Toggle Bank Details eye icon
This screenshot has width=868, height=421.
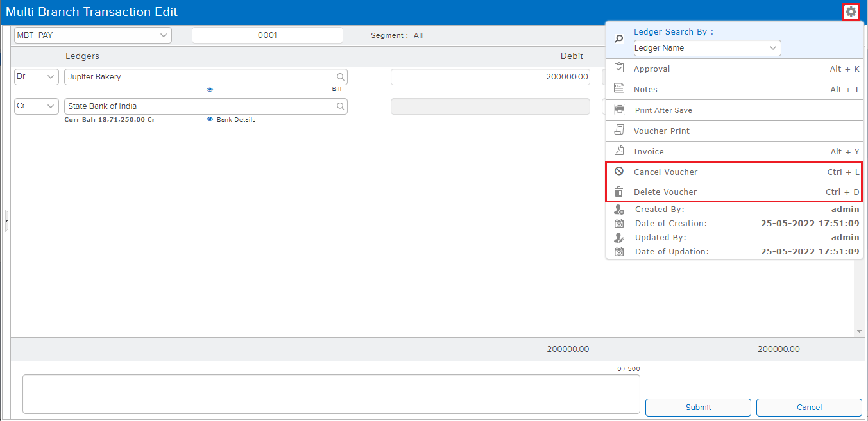(210, 120)
